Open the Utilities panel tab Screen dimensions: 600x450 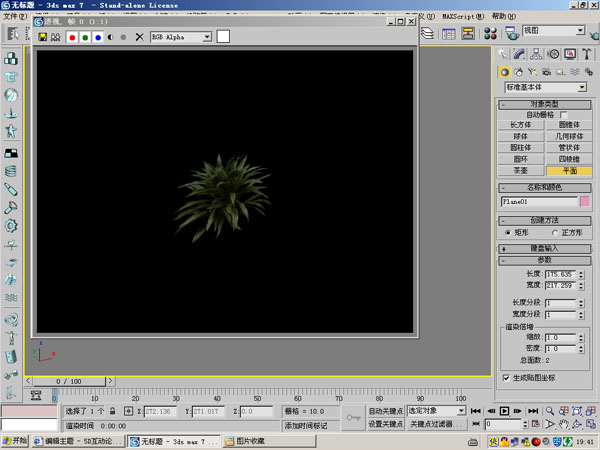[x=587, y=54]
